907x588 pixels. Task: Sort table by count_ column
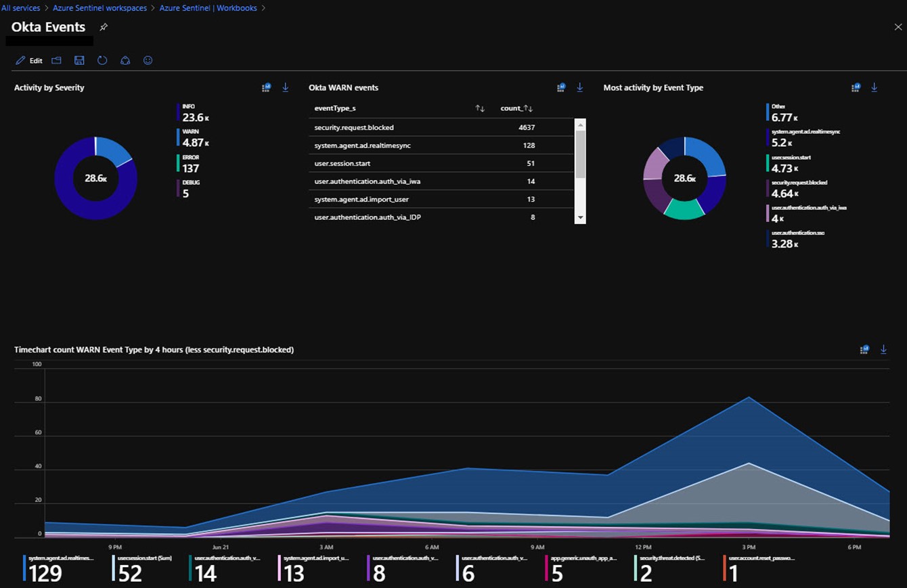[529, 108]
